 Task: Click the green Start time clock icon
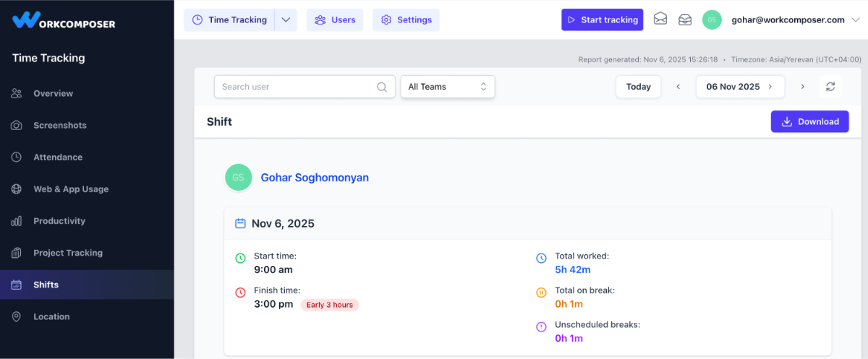241,258
